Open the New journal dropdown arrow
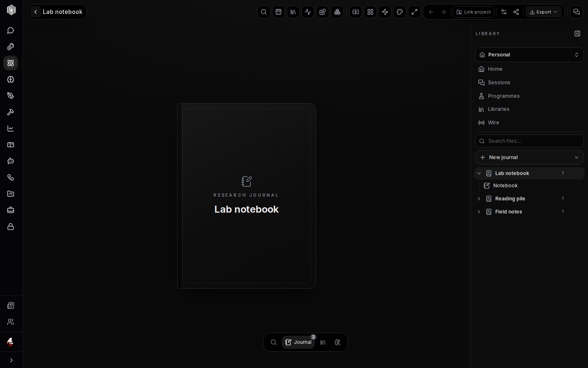 577,157
